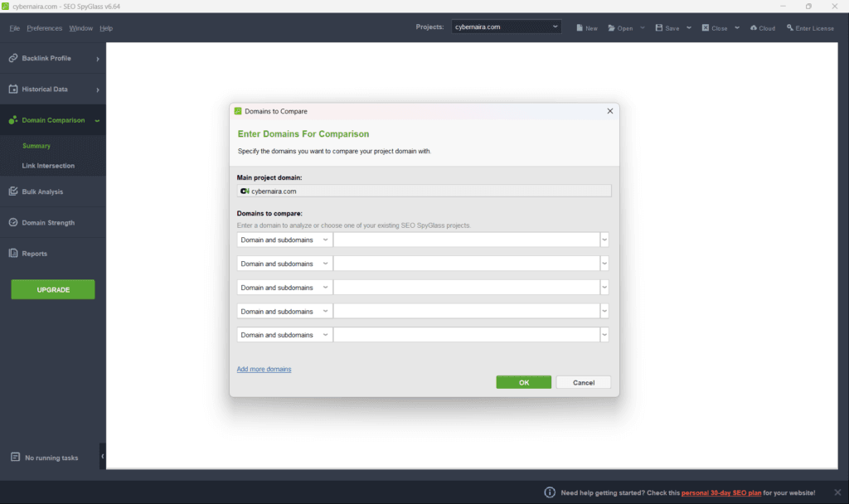Collapse the left sidebar panel
849x504 pixels.
coord(102,456)
